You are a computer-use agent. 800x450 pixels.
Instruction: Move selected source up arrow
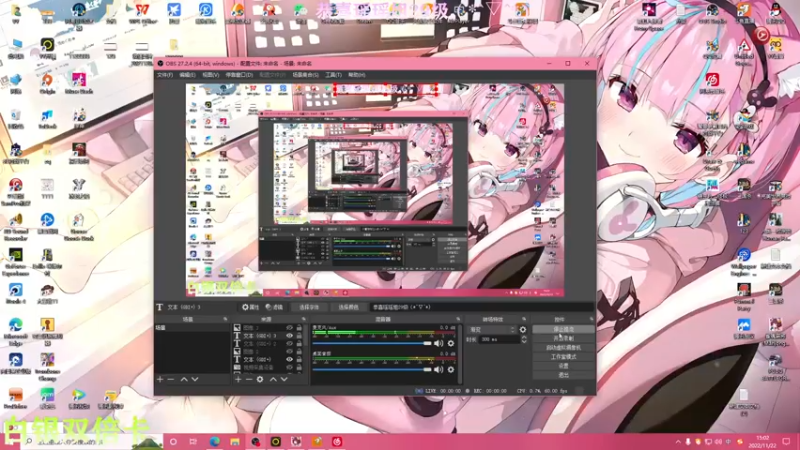pyautogui.click(x=273, y=380)
